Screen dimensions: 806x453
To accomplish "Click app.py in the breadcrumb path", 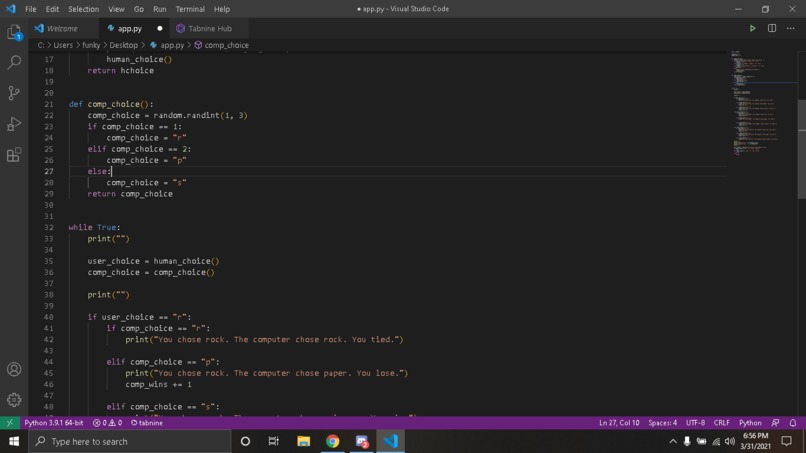I will click(x=172, y=45).
